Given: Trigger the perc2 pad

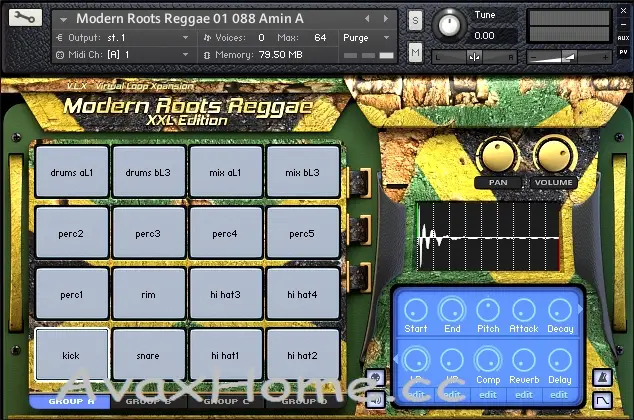Looking at the screenshot, I should point(72,233).
